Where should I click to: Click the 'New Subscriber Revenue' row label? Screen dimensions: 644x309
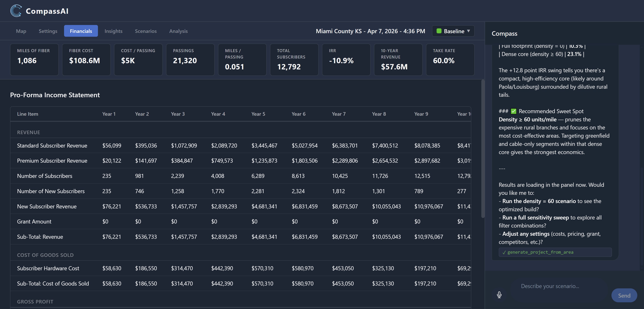click(x=47, y=207)
